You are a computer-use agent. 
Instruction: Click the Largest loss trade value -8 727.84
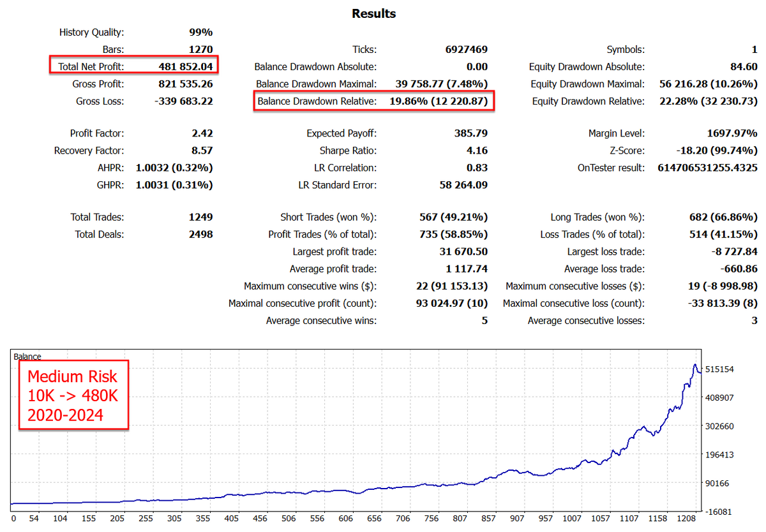733,252
